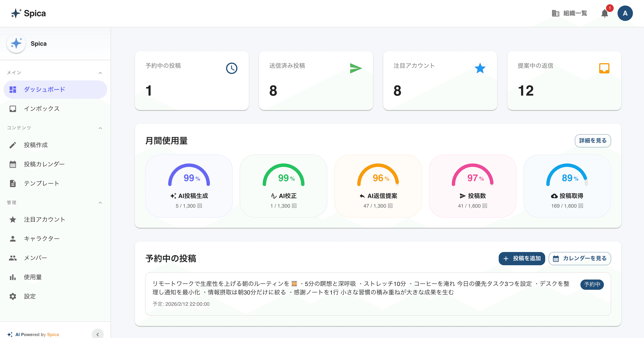Open メンバー using the people icon
Screen dimensions: 644x338
coord(13,258)
